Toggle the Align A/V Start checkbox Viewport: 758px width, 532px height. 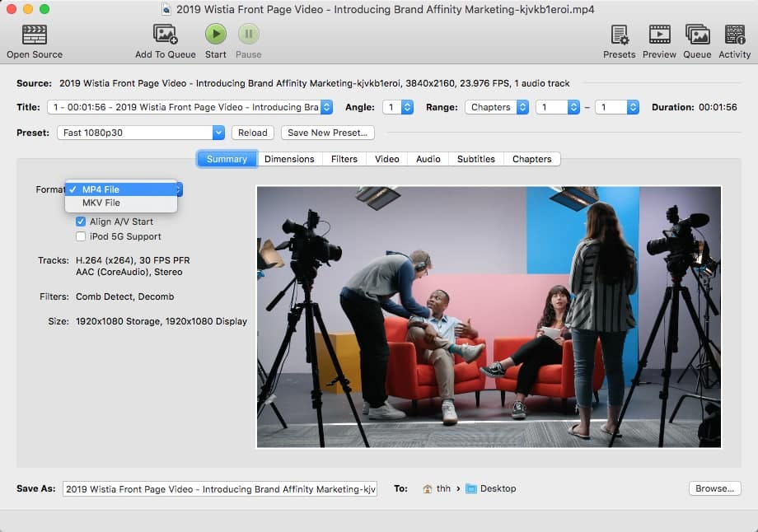click(x=81, y=222)
